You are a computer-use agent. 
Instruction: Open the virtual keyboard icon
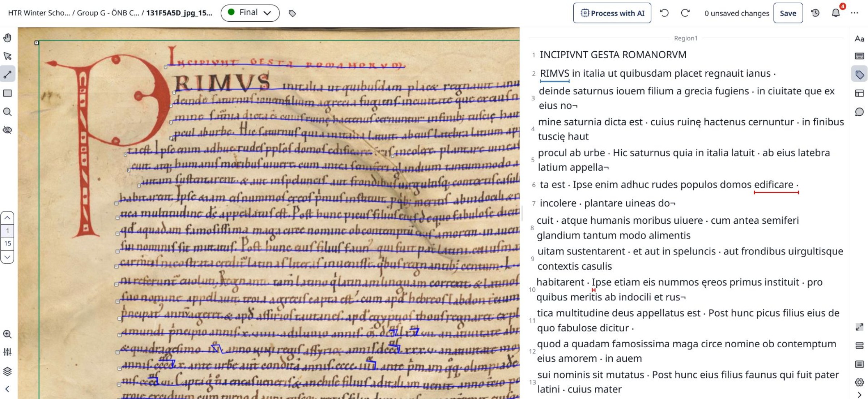pyautogui.click(x=859, y=56)
